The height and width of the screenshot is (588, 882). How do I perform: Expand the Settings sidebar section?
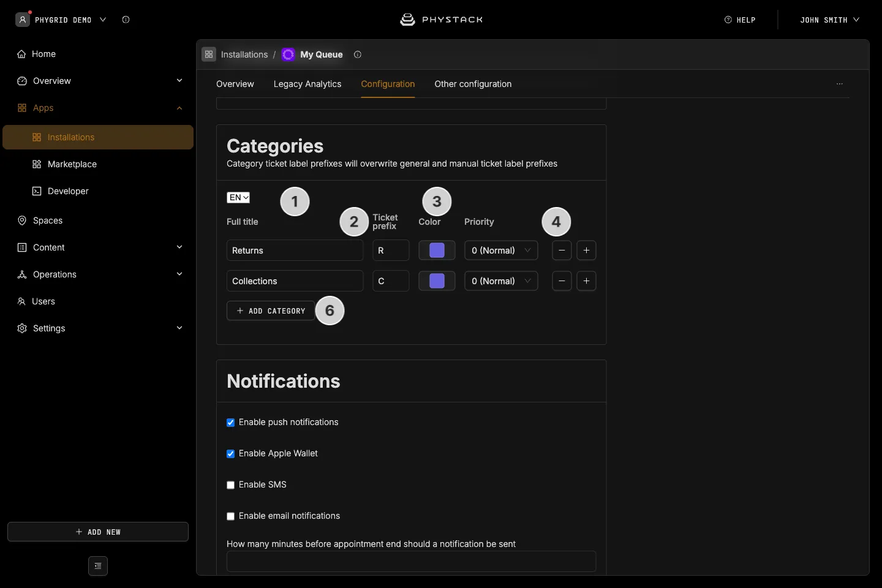(98, 328)
